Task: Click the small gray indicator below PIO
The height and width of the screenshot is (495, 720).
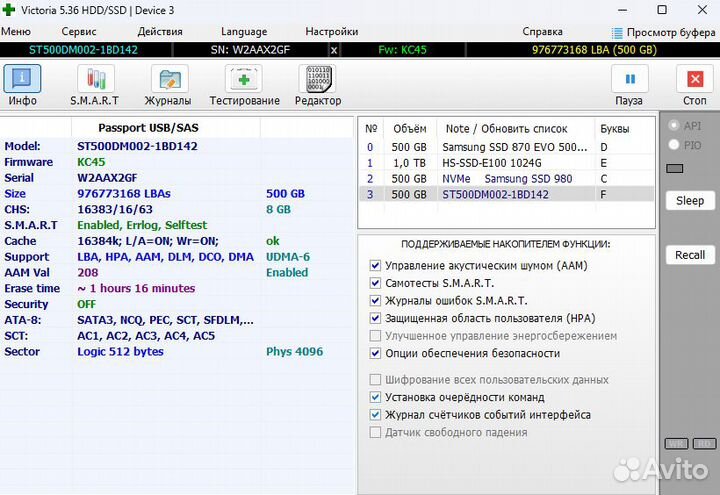Action: [675, 169]
